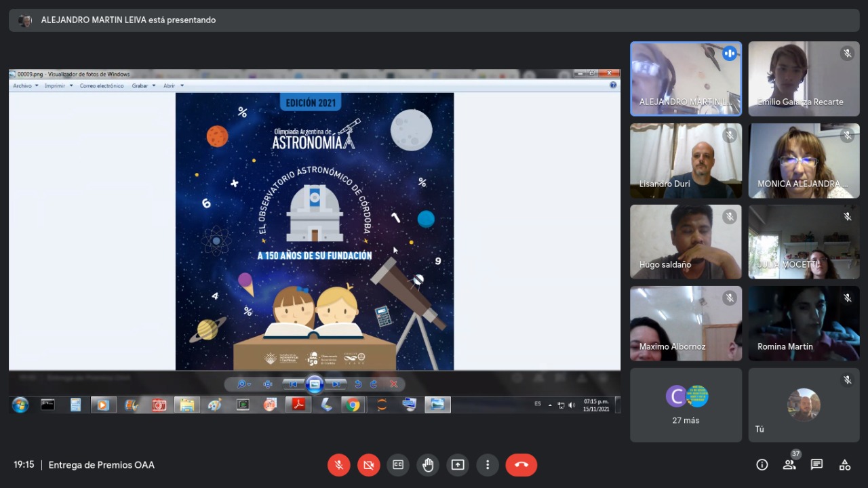Open the photo viewer help icon
The width and height of the screenshot is (868, 488).
pyautogui.click(x=613, y=85)
